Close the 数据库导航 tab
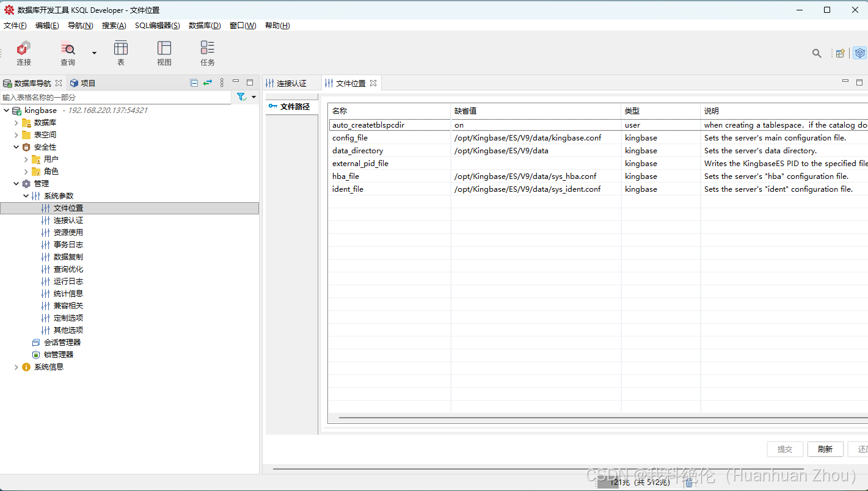Viewport: 868px width, 491px height. (x=59, y=83)
